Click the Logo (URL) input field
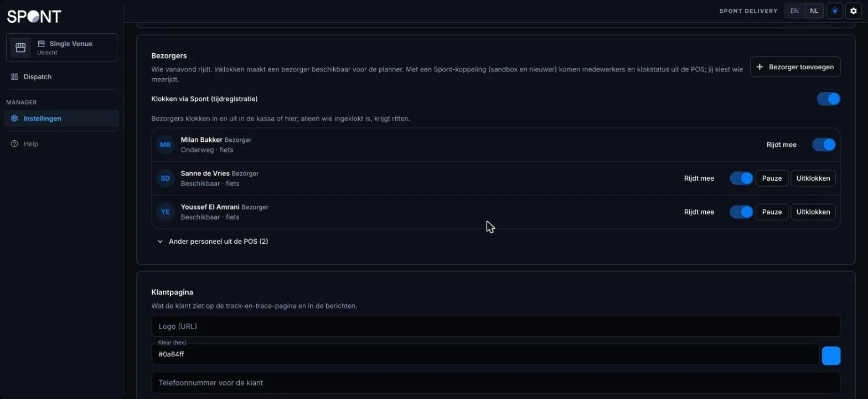 [496, 326]
